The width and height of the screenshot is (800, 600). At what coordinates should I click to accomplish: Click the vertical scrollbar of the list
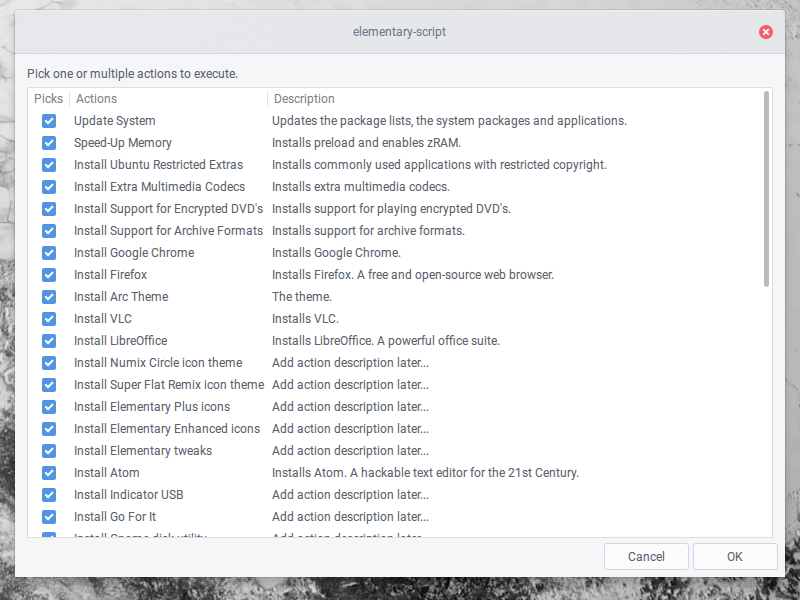766,189
